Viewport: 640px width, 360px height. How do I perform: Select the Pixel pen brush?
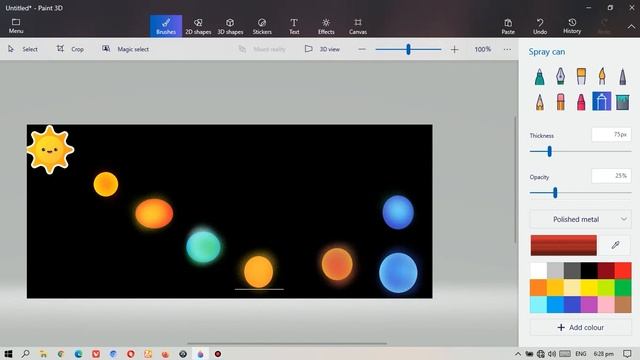[x=622, y=77]
